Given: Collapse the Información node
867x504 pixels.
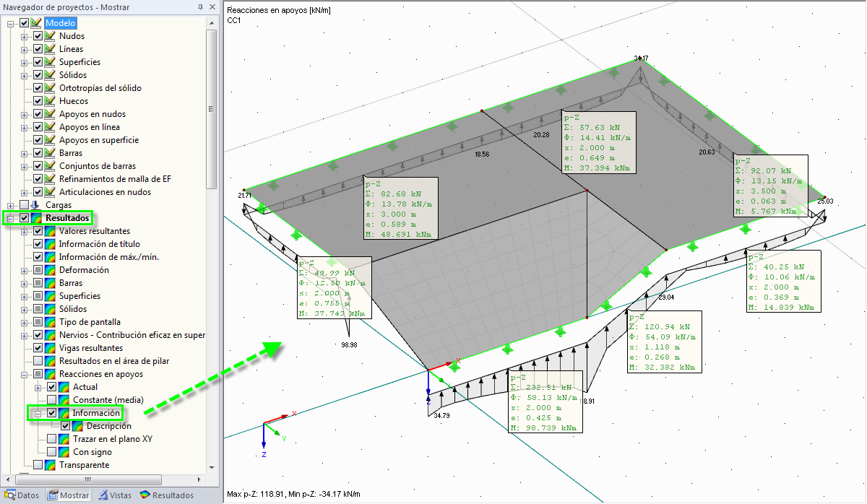Looking at the screenshot, I should [x=38, y=413].
